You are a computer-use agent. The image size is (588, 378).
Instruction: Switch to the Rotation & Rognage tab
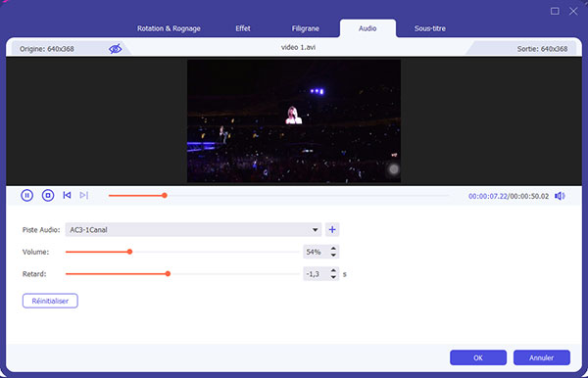point(169,28)
